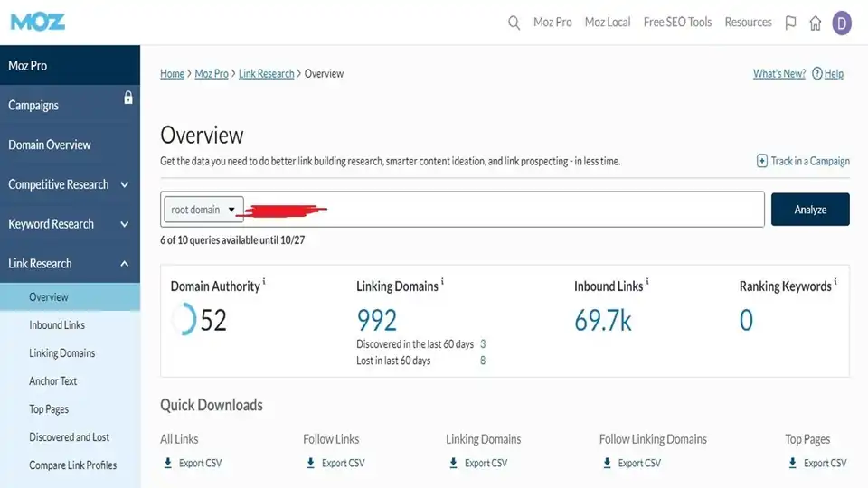The height and width of the screenshot is (488, 868).
Task: Click Link Research breadcrumb link
Action: (x=266, y=73)
